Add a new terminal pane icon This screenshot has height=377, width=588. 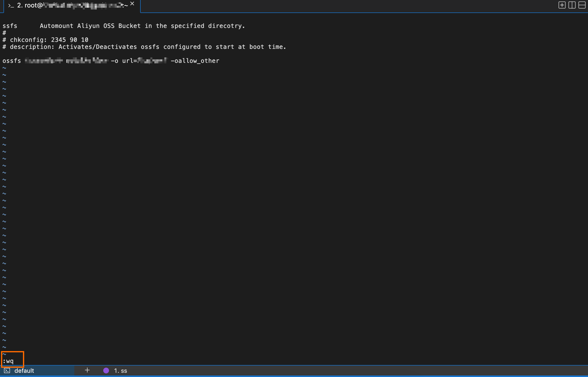(x=562, y=5)
